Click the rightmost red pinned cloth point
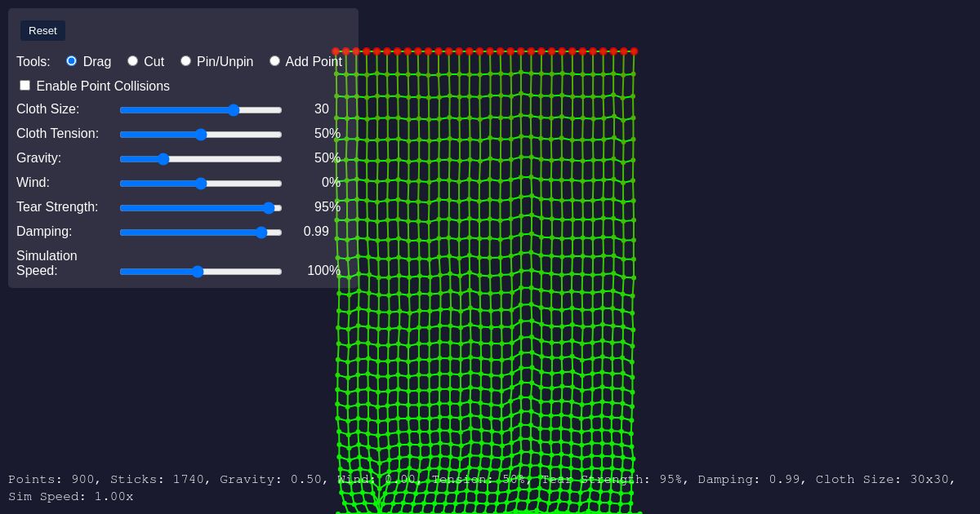This screenshot has width=980, height=514. 634,51
